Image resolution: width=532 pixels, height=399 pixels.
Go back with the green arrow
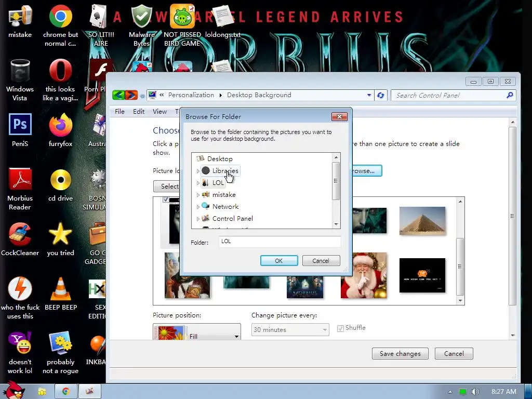click(x=118, y=95)
